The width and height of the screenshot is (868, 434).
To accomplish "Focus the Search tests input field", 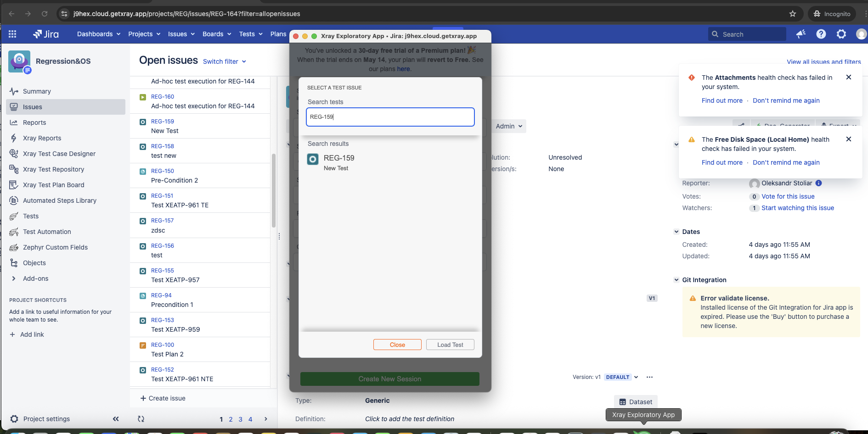I will 390,117.
